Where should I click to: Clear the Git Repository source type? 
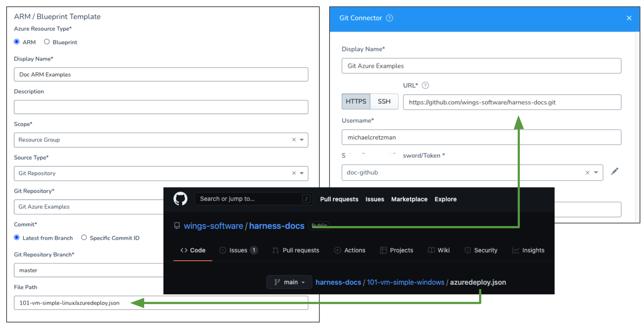pos(294,173)
